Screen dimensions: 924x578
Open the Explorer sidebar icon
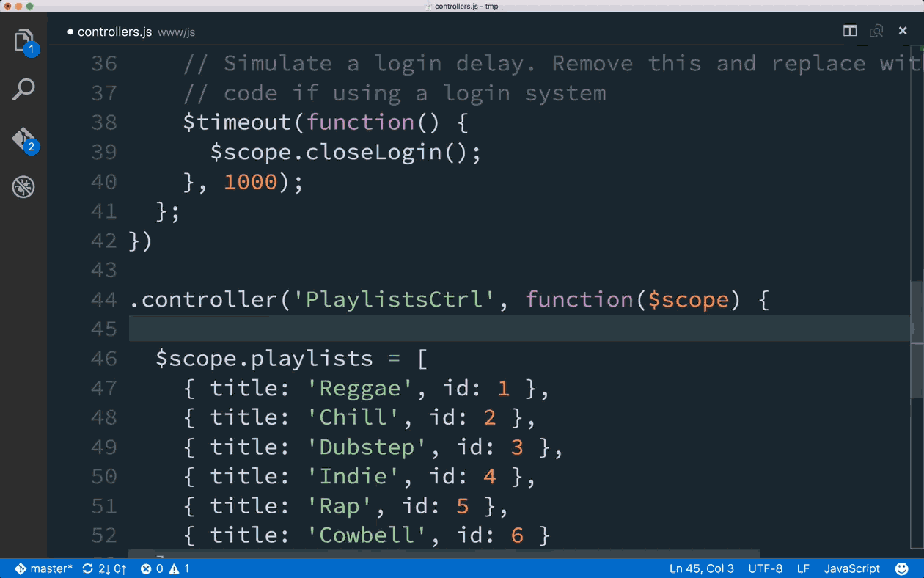click(23, 40)
